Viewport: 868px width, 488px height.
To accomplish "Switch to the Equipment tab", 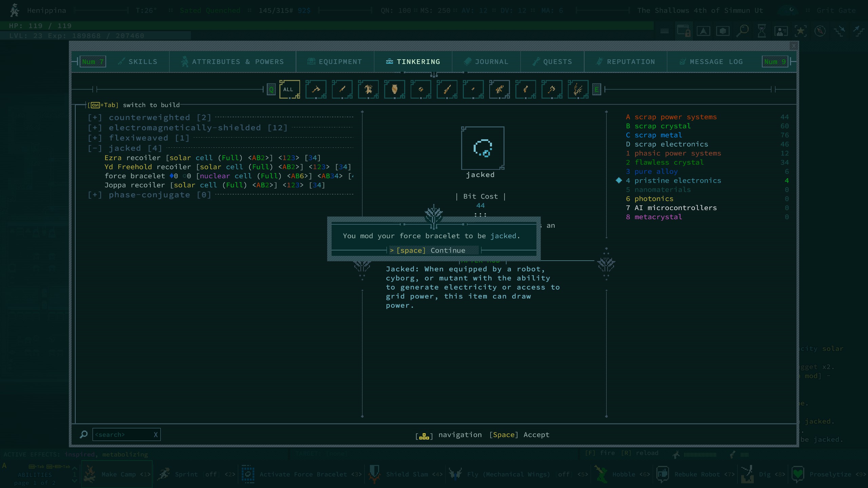I will (x=335, y=62).
